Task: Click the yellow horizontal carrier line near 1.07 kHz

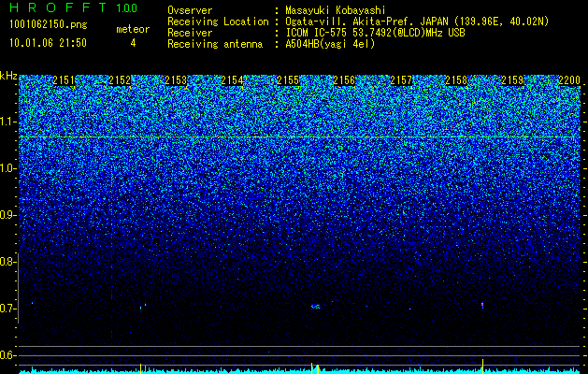Action: 299,137
